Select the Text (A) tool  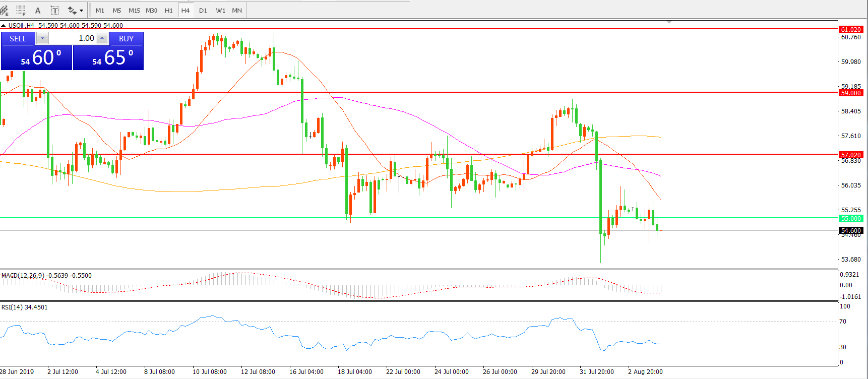click(38, 10)
